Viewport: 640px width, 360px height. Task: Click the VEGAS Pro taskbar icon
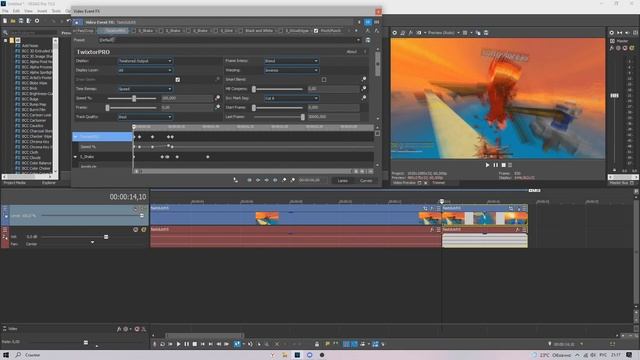297,355
